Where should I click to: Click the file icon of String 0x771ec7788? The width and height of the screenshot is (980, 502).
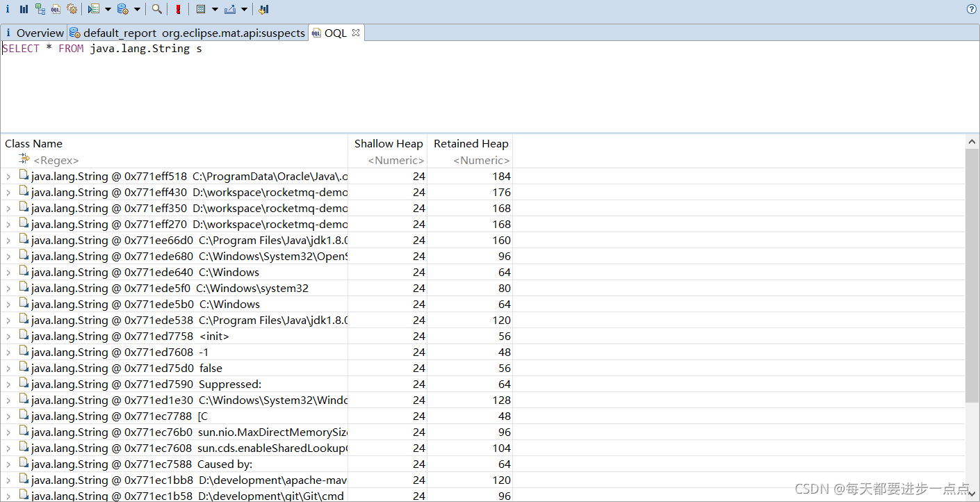(24, 415)
